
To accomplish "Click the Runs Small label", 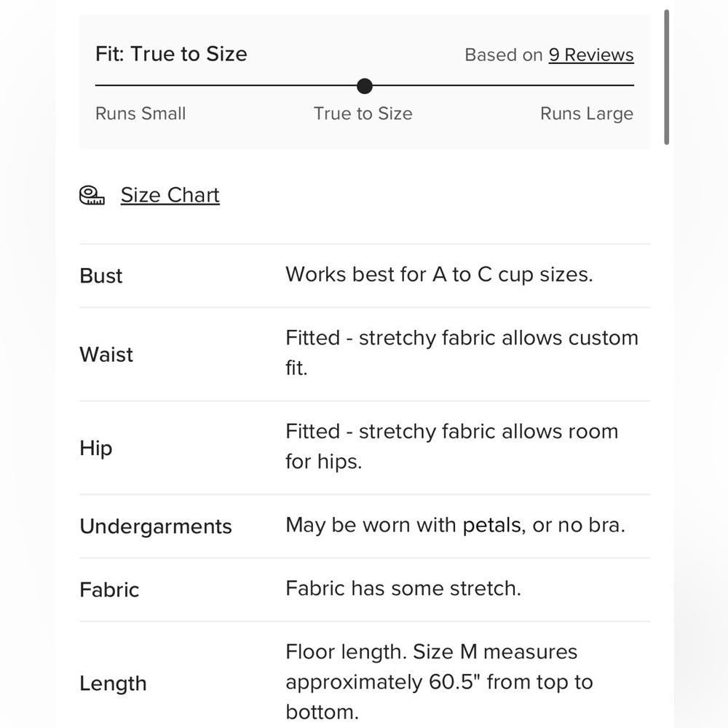I will click(141, 114).
